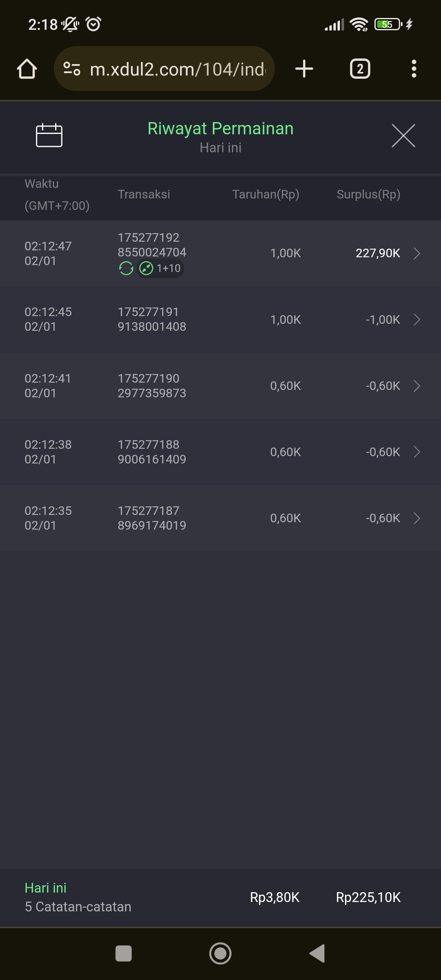Screen dimensions: 441x980
Task: Expand details for the 227,90K surplus row
Action: (416, 253)
